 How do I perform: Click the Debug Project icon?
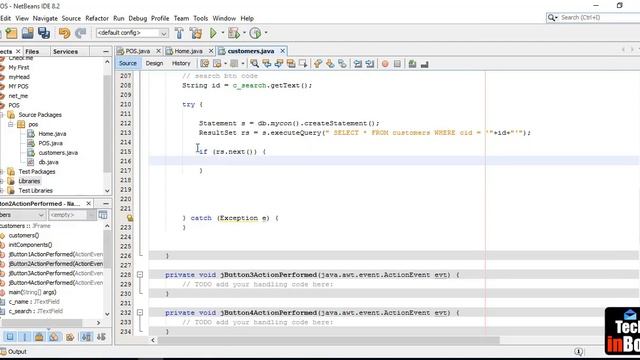click(233, 33)
